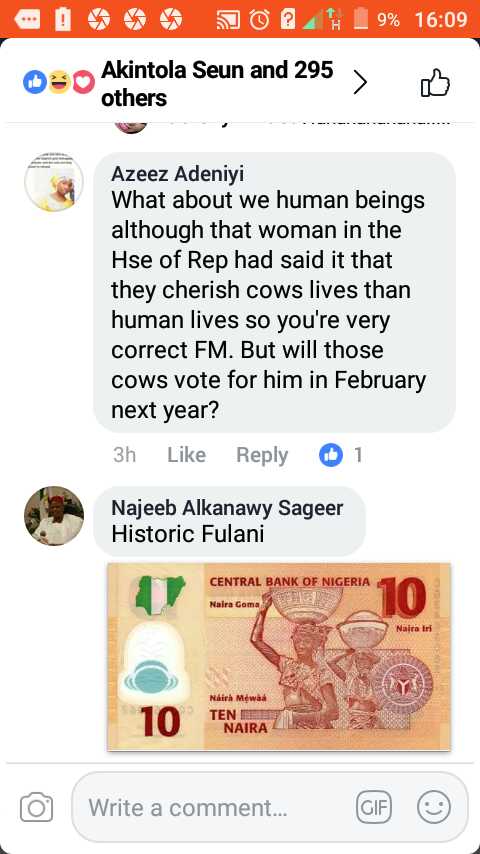Image resolution: width=480 pixels, height=854 pixels.
Task: Tap the 3h timestamp on comment
Action: (124, 455)
